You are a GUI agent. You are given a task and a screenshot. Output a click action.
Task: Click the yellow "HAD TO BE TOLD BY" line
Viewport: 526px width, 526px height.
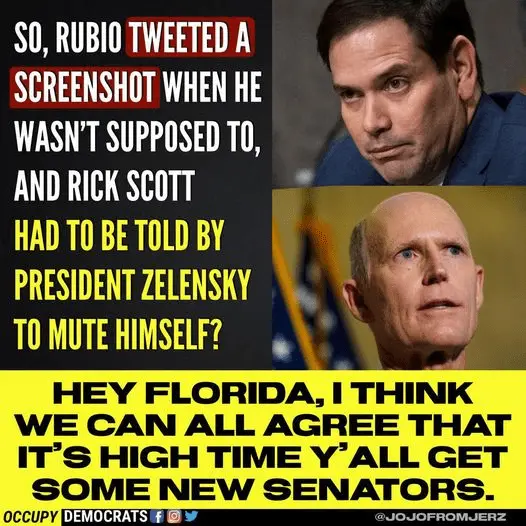point(119,235)
